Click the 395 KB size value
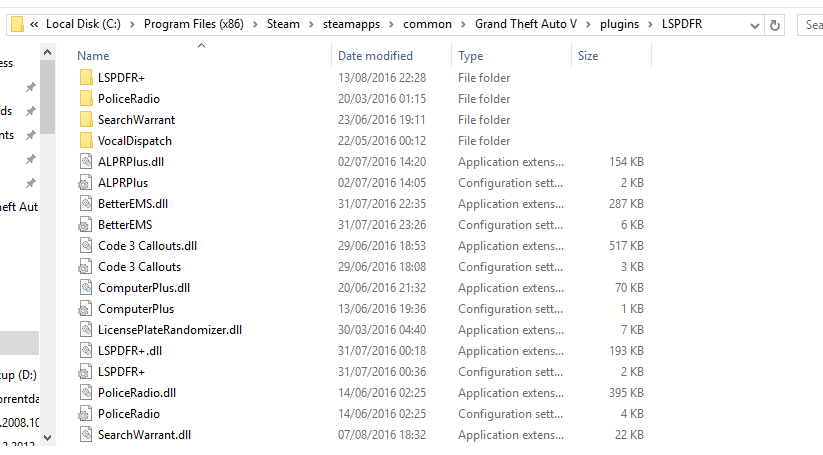This screenshot has height=455, width=823. [x=626, y=393]
